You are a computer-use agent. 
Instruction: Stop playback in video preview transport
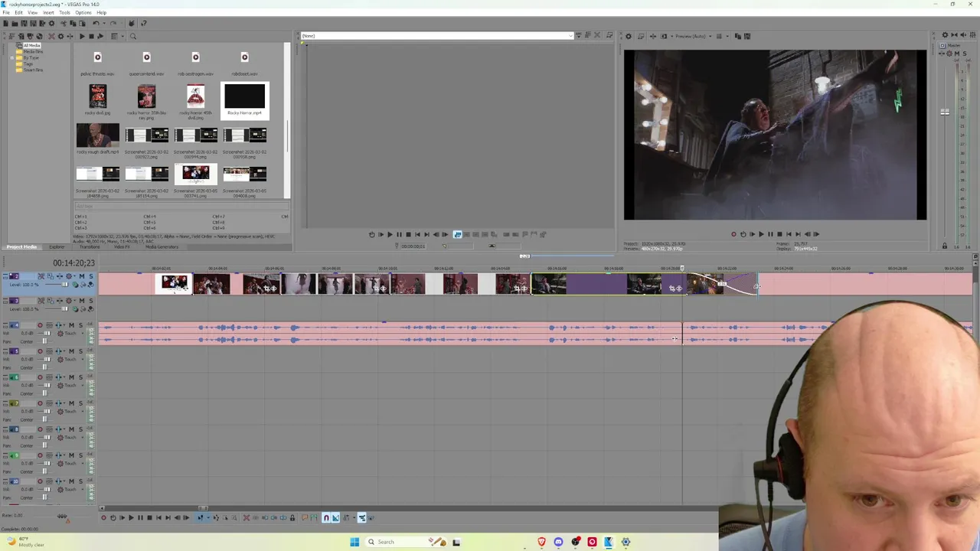779,234
